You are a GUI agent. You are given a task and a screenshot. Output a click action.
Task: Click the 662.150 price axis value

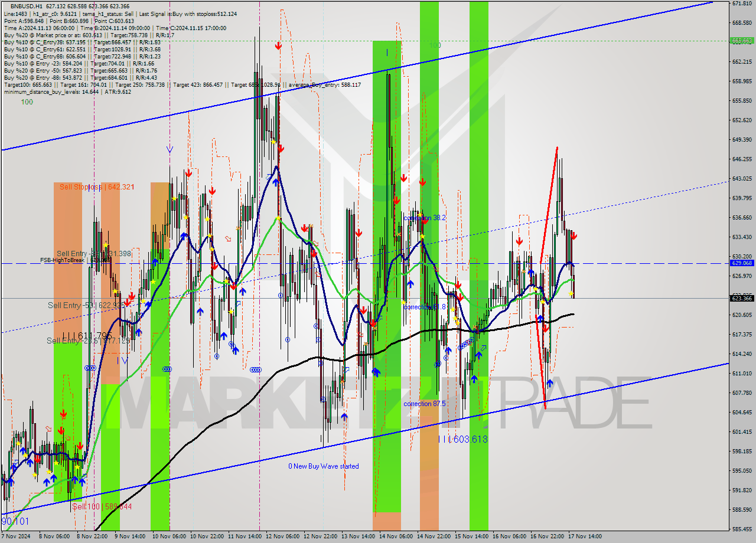pos(742,62)
